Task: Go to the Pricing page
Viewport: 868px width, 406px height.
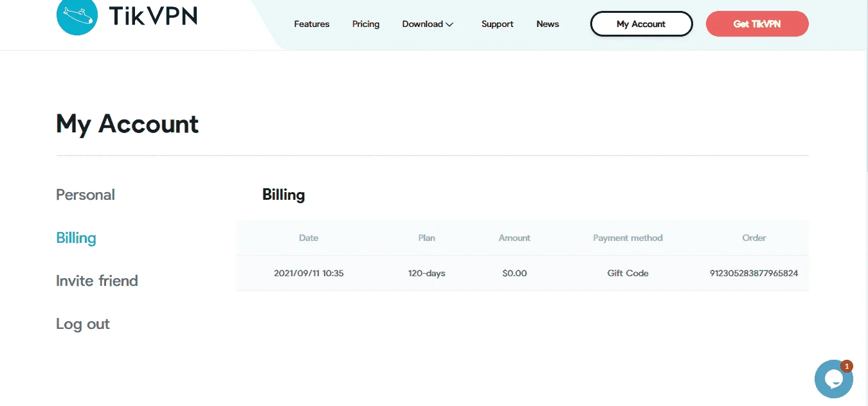Action: pos(366,24)
